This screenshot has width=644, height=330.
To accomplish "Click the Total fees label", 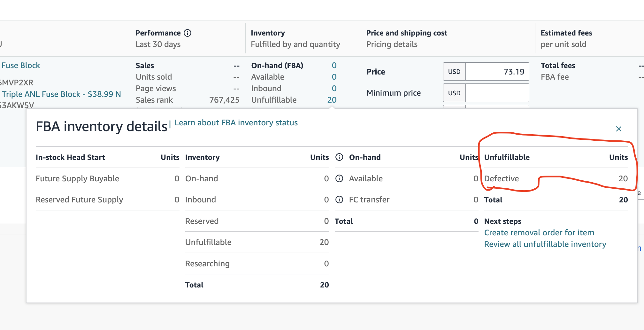I will pyautogui.click(x=558, y=66).
